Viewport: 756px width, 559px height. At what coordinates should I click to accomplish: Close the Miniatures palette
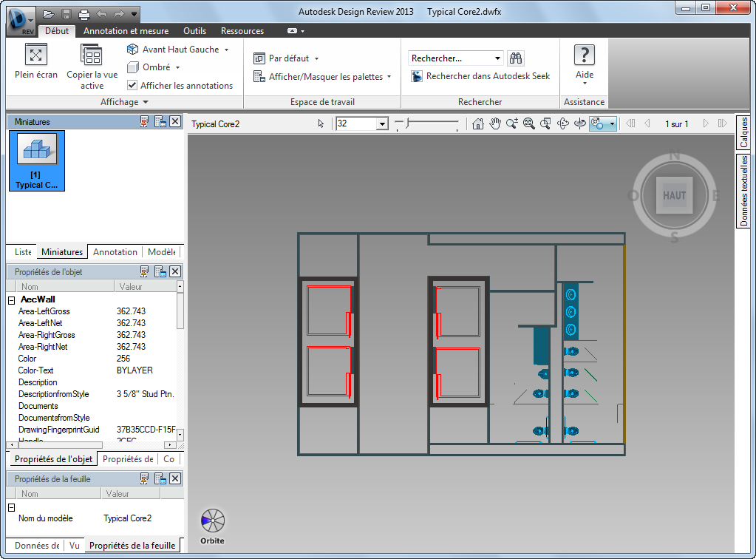click(175, 121)
